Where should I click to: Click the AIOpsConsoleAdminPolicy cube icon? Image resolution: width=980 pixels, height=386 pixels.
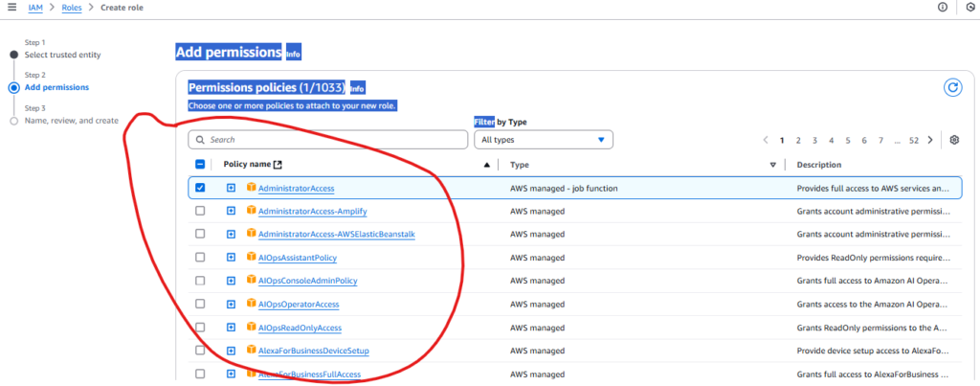click(252, 280)
